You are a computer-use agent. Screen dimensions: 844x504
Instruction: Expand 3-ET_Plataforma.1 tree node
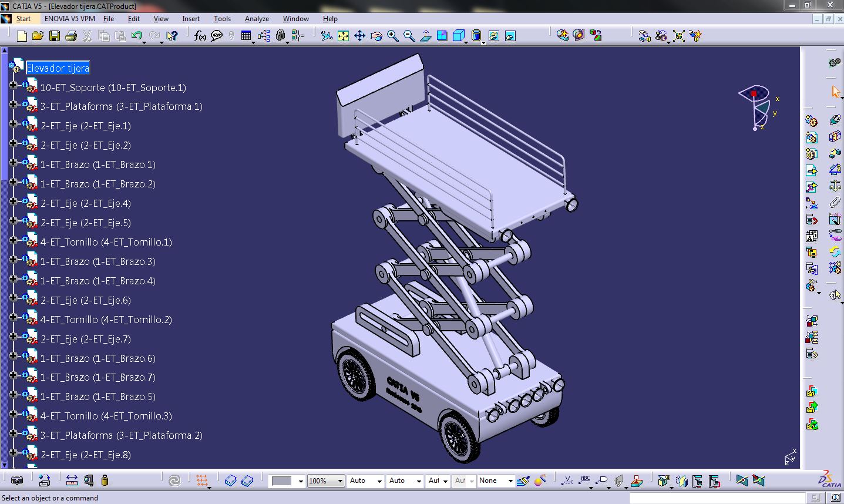point(14,105)
